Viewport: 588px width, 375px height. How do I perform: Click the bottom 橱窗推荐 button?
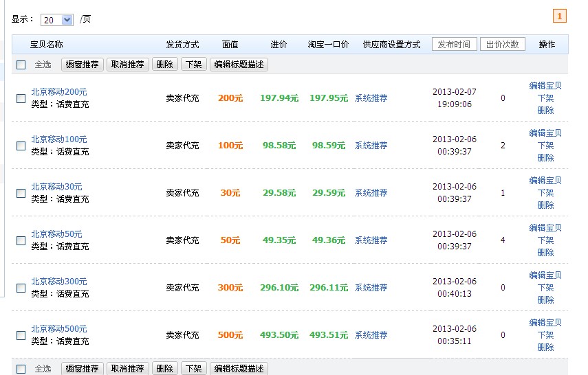[x=82, y=368]
